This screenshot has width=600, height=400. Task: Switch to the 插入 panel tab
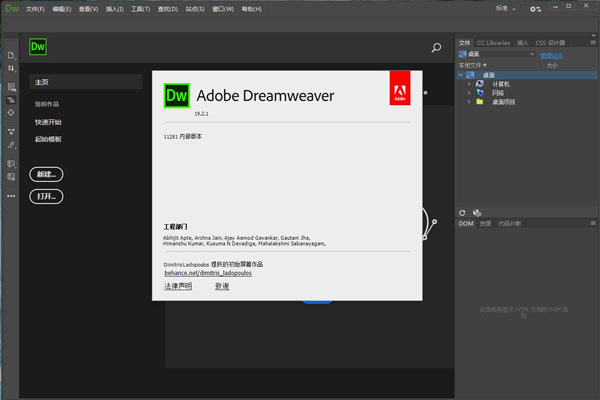point(522,43)
